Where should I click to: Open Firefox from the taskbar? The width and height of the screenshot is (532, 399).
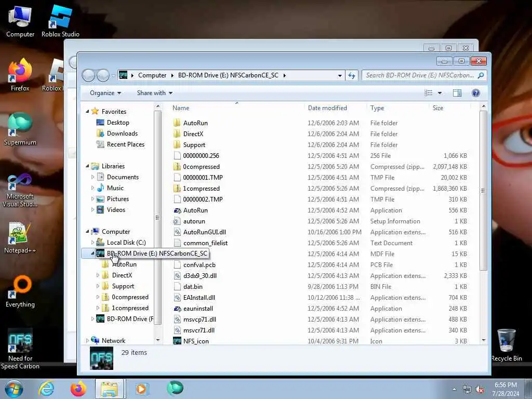[x=78, y=389]
